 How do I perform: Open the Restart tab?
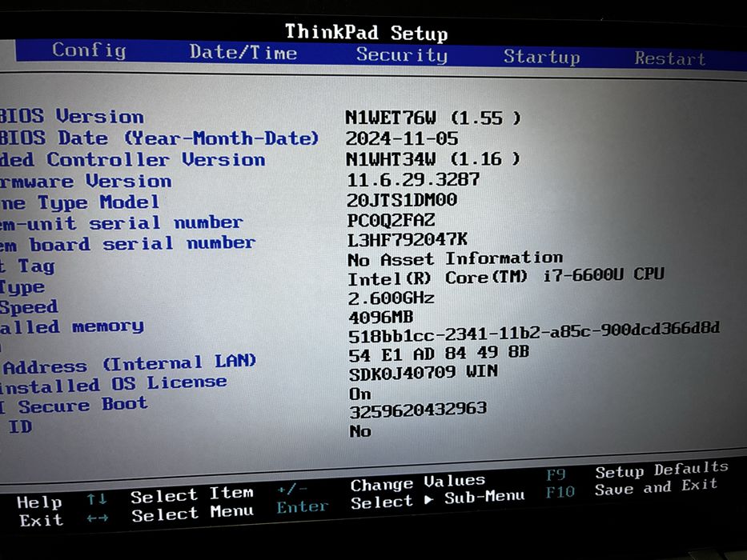click(x=669, y=58)
